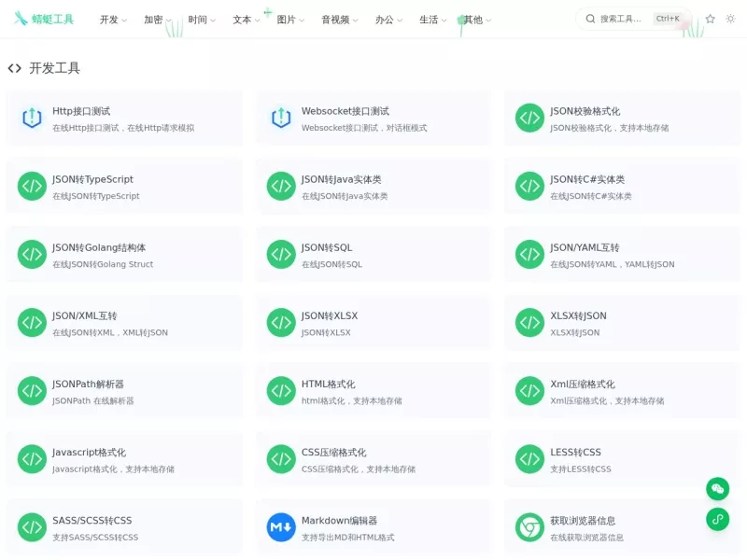Expand the 文本 dropdown menu
This screenshot has width=747, height=560.
pyautogui.click(x=246, y=20)
